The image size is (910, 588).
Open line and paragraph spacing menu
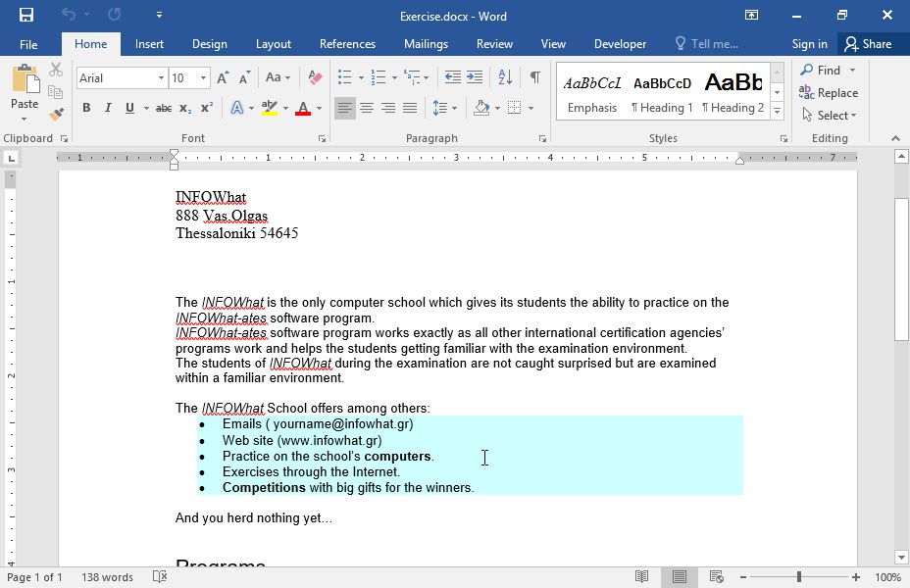tap(445, 108)
